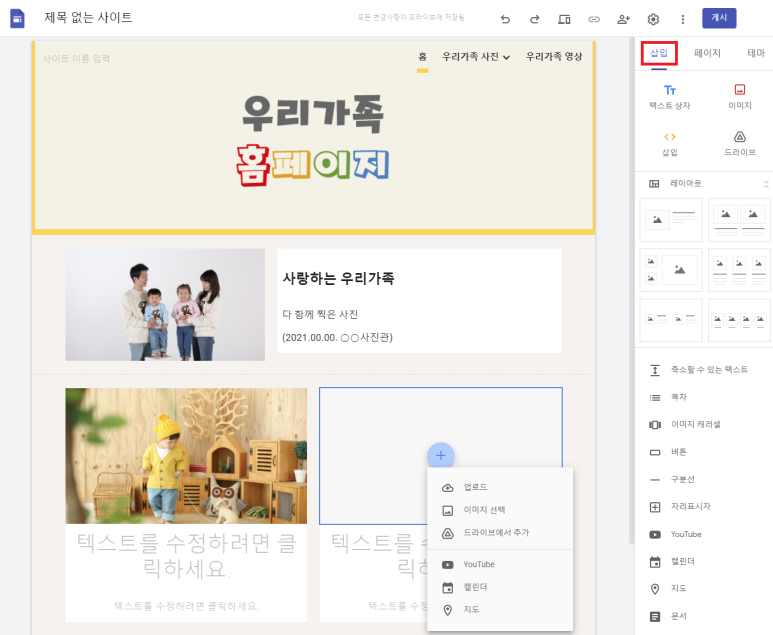Click the page vertical scrollbar

(x=632, y=291)
